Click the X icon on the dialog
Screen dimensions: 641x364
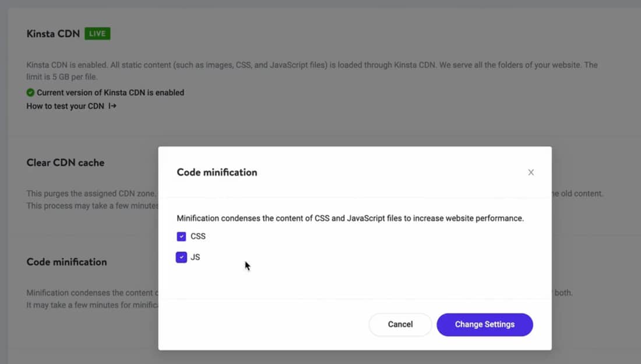click(x=531, y=172)
